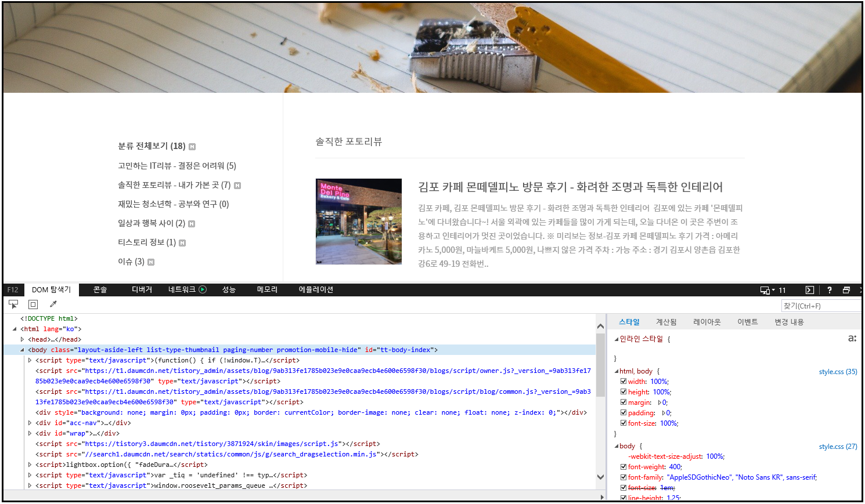Uncheck the margin property checkbox

coord(623,403)
